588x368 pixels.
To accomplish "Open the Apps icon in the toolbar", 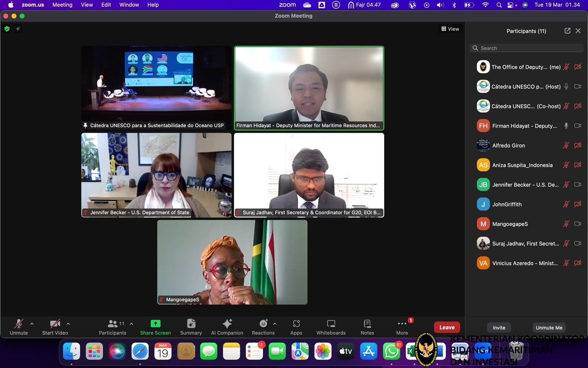I will (296, 327).
